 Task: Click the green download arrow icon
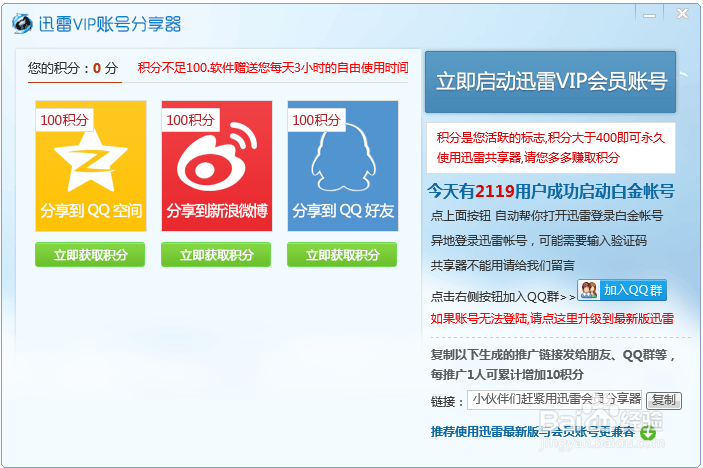(648, 433)
